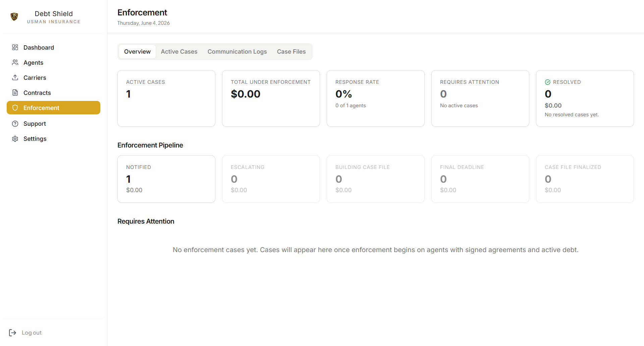Select the Case File Finalized stage
The height and width of the screenshot is (346, 644).
585,179
